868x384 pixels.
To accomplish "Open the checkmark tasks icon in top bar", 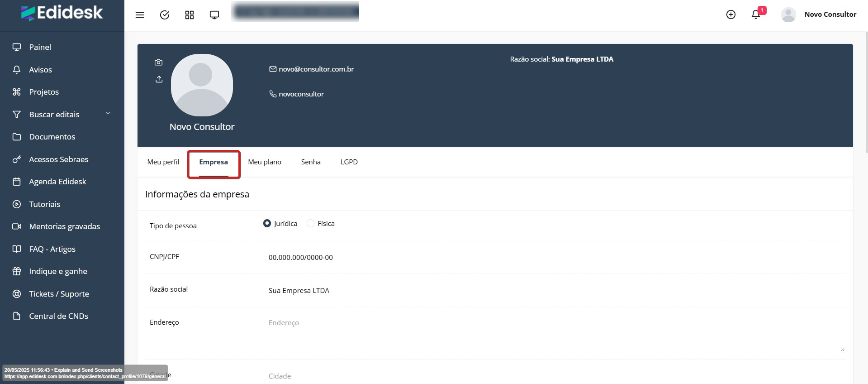I will (x=165, y=15).
